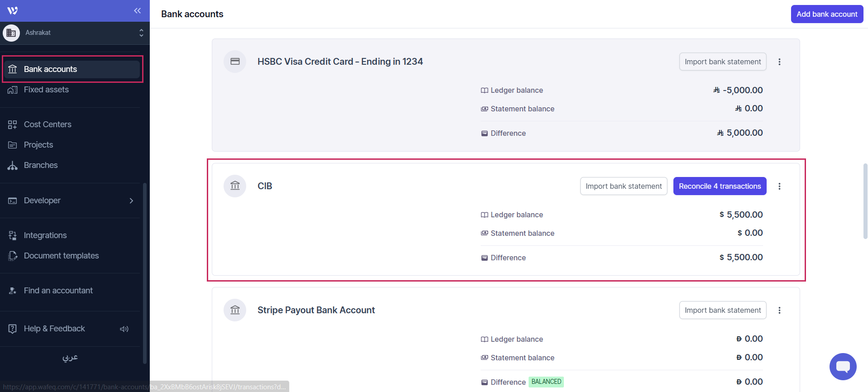Click the HSBC credit card icon

tap(235, 62)
